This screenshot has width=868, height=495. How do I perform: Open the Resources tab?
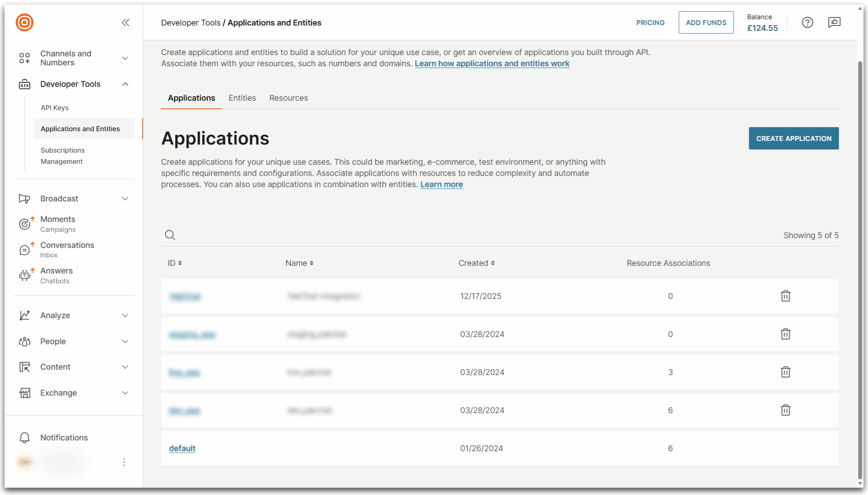coord(288,98)
